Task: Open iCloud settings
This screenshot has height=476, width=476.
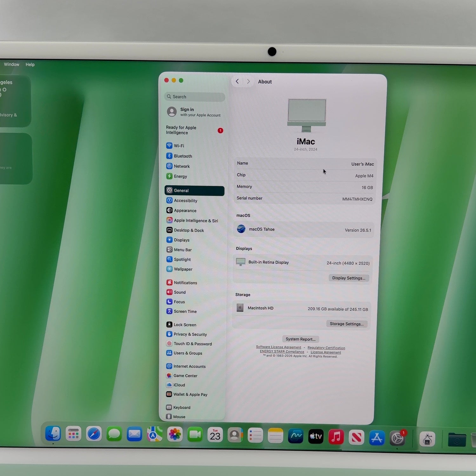Action: (175, 385)
